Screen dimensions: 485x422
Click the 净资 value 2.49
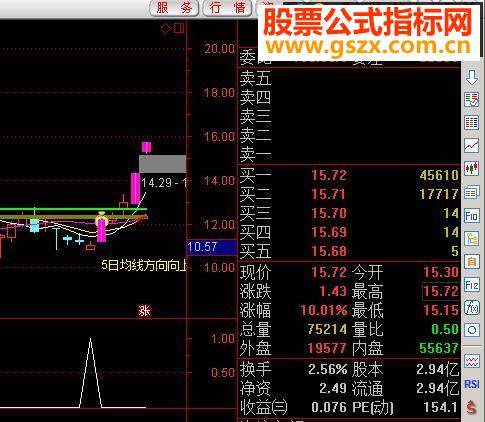(333, 388)
